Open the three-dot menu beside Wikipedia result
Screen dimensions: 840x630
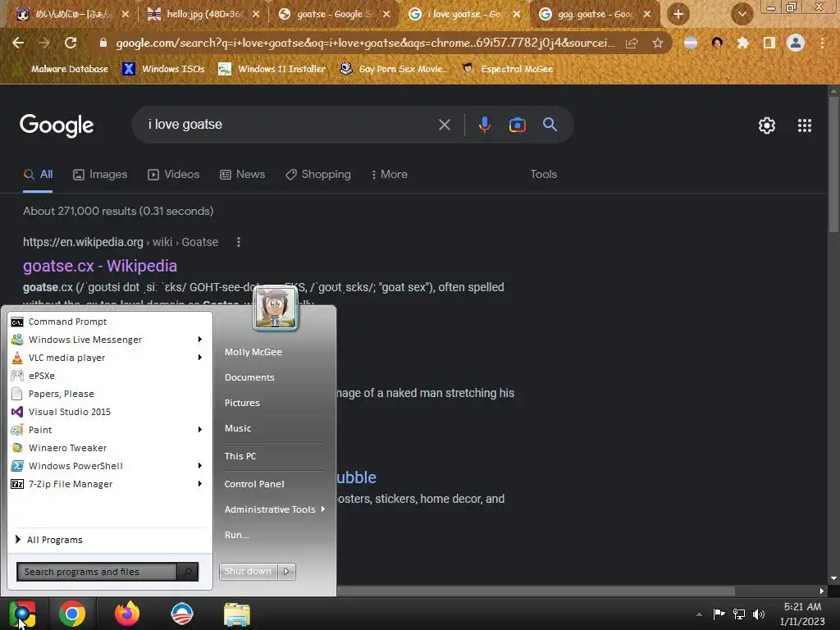239,242
